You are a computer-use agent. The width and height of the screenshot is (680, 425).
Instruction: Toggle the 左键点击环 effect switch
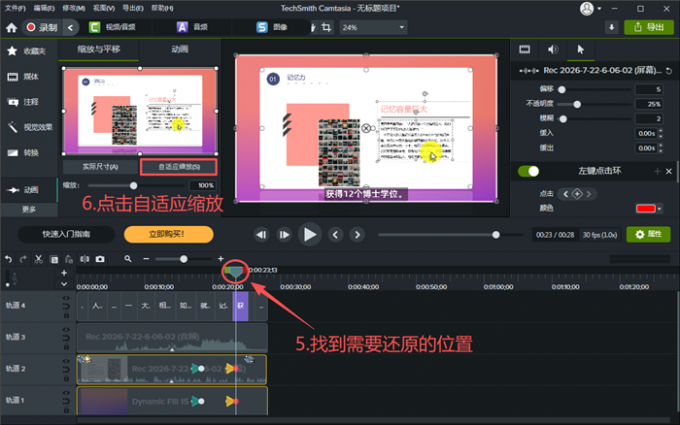point(529,171)
